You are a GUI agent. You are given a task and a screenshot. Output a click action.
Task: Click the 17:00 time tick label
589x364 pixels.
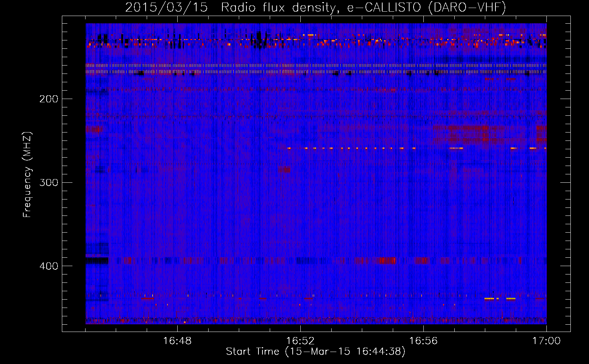click(546, 341)
